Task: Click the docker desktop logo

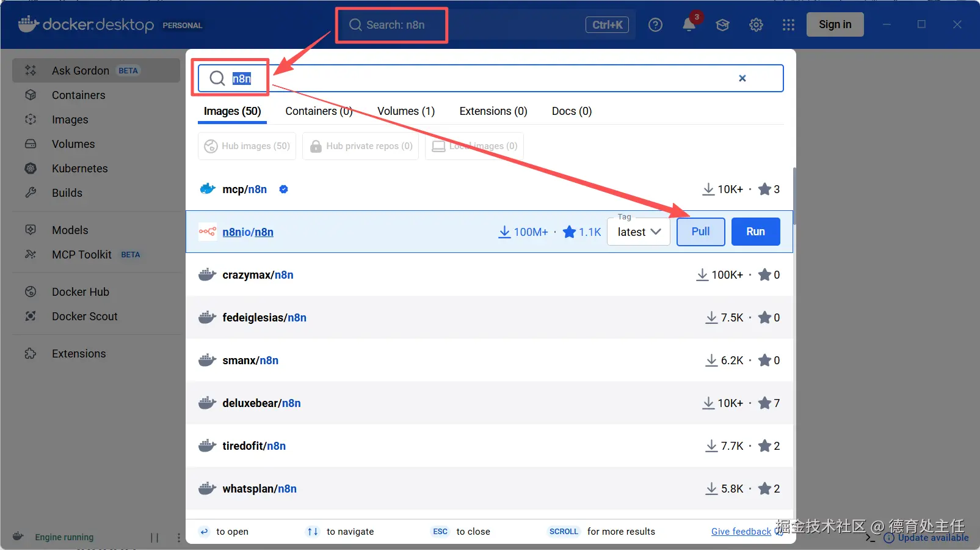Action: pos(86,24)
